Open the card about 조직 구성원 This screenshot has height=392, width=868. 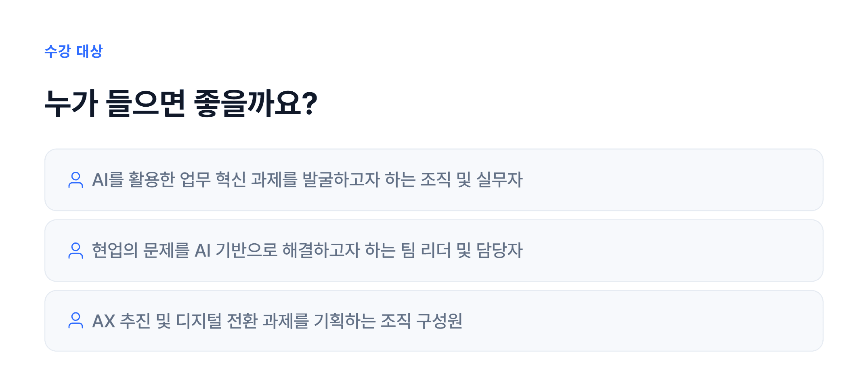tap(434, 321)
